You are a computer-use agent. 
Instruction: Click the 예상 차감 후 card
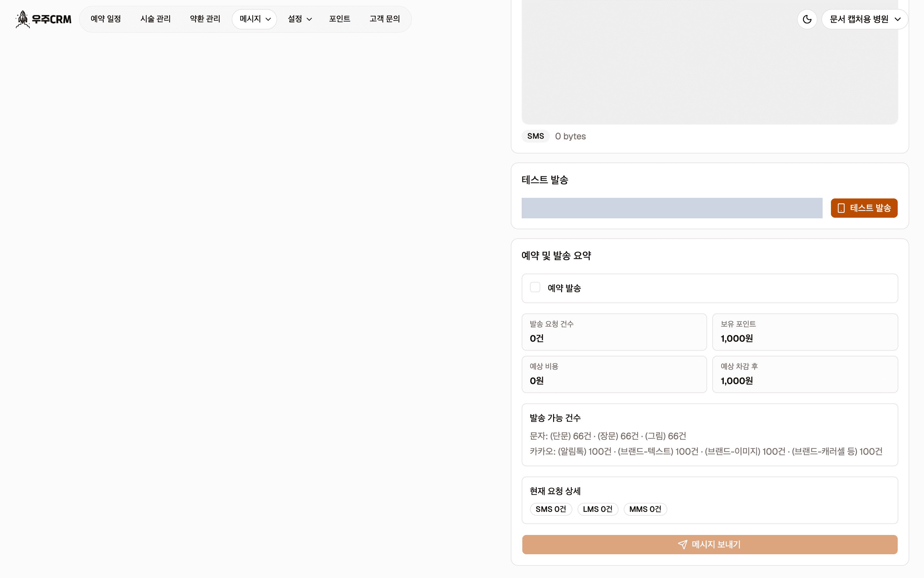point(805,374)
